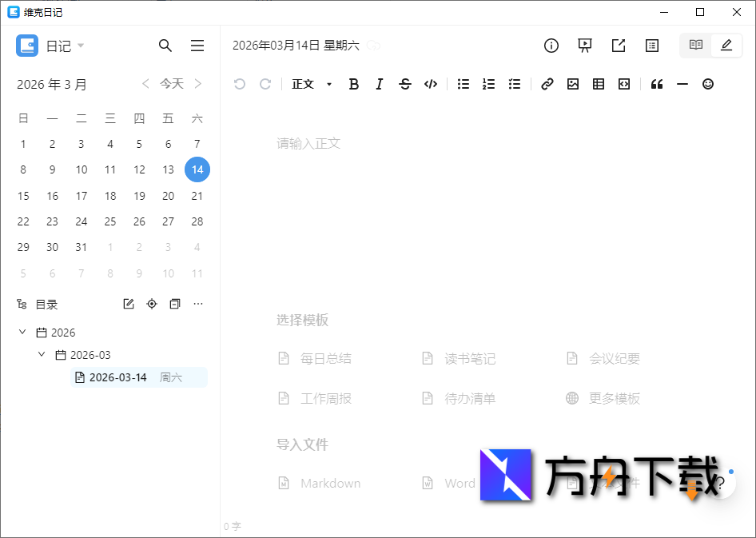Select March 20 in the calendar
Viewport: 756px width, 538px height.
[x=168, y=196]
